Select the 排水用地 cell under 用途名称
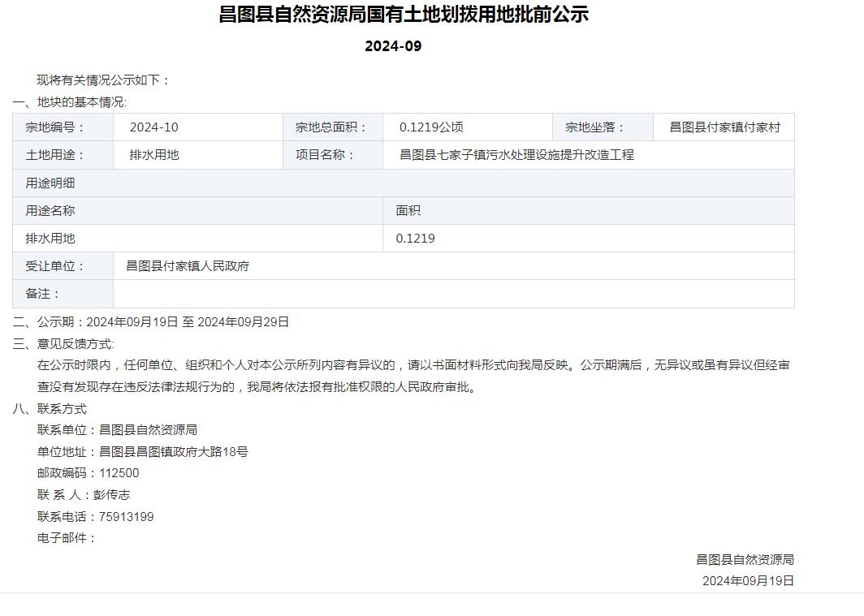This screenshot has width=864, height=616. (50, 239)
